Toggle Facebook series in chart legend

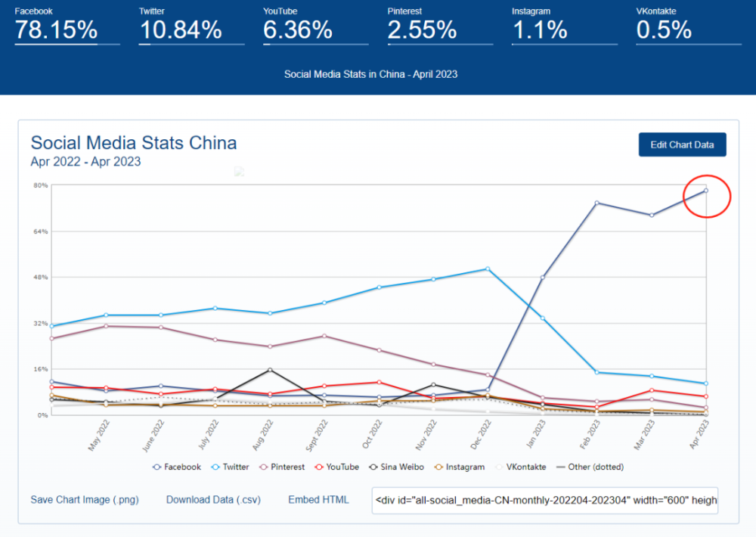click(176, 467)
